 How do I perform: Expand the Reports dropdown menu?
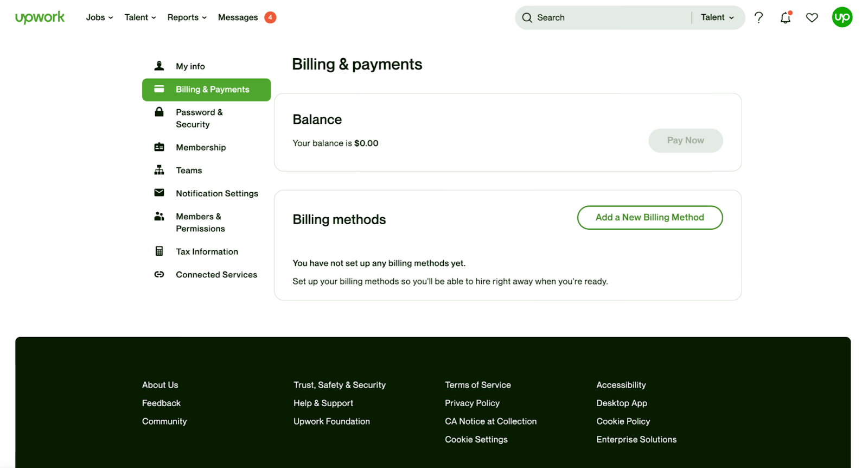tap(187, 17)
